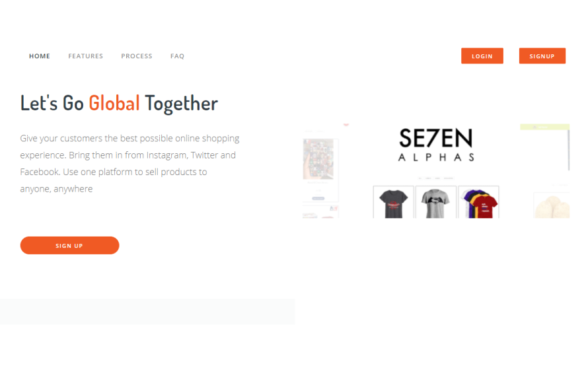Click the cream-colored product on right slide
588x370 pixels.
[552, 206]
